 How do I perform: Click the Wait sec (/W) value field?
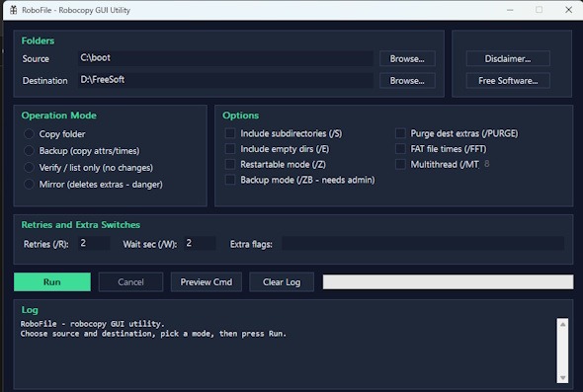[200, 243]
